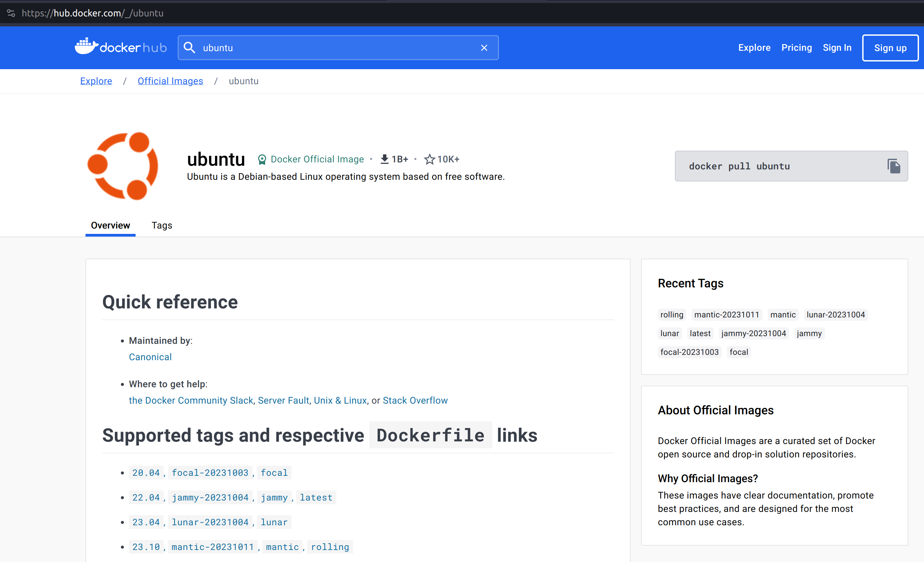
Task: Click the Ubuntu logo image
Action: pyautogui.click(x=123, y=166)
